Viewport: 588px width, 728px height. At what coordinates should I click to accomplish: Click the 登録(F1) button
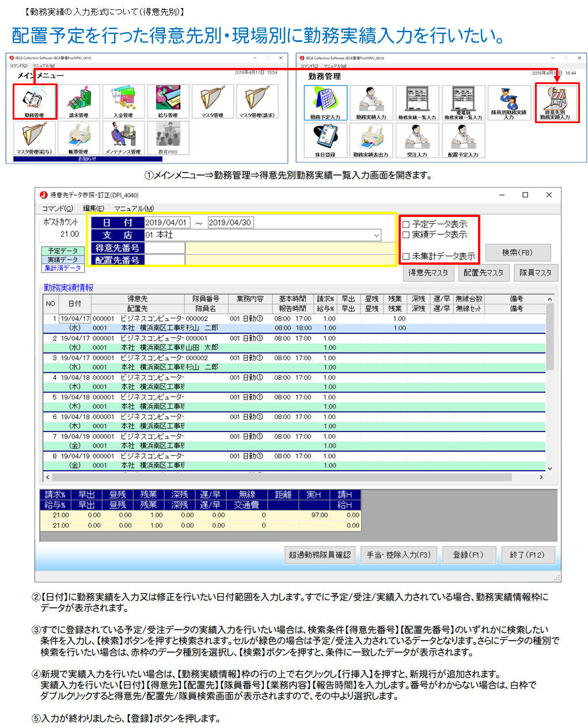tap(468, 555)
